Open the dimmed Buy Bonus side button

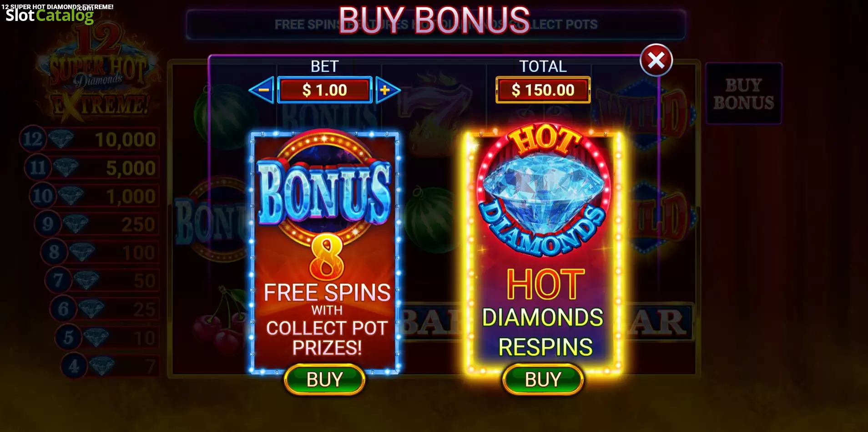click(x=743, y=94)
